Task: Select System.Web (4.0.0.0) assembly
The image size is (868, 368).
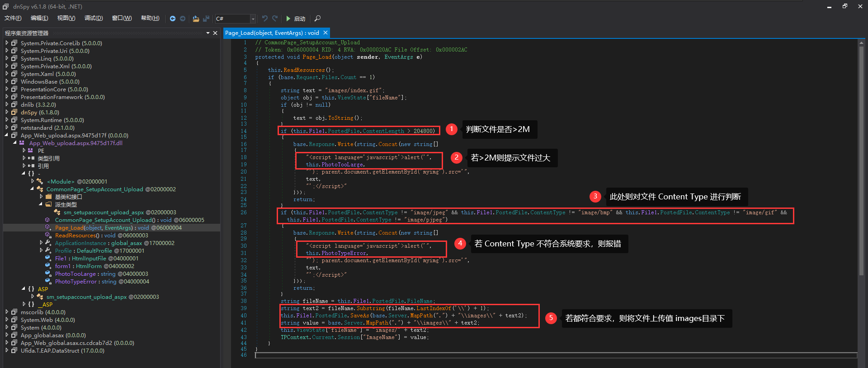Action: point(48,320)
